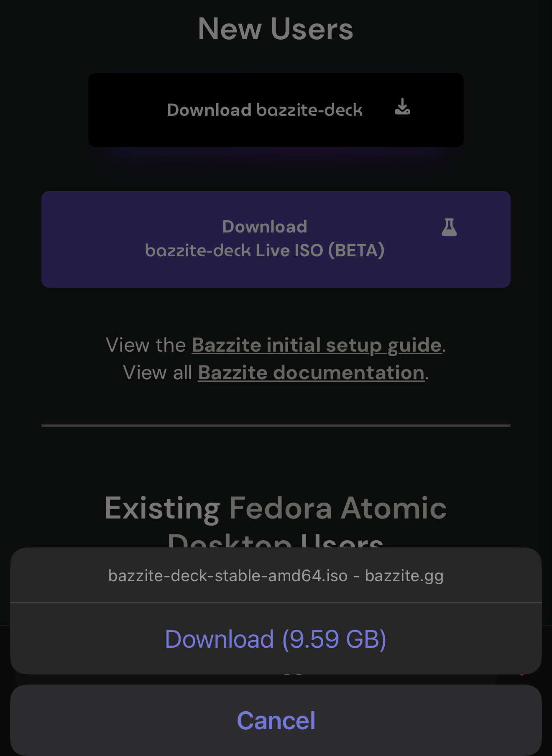Open the Bazzite initial setup guide link
The width and height of the screenshot is (552, 756).
tap(317, 345)
